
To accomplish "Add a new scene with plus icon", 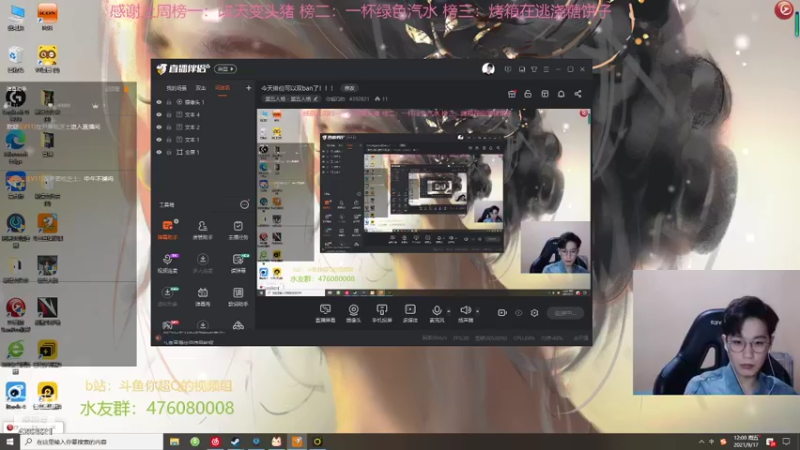I will pos(248,88).
